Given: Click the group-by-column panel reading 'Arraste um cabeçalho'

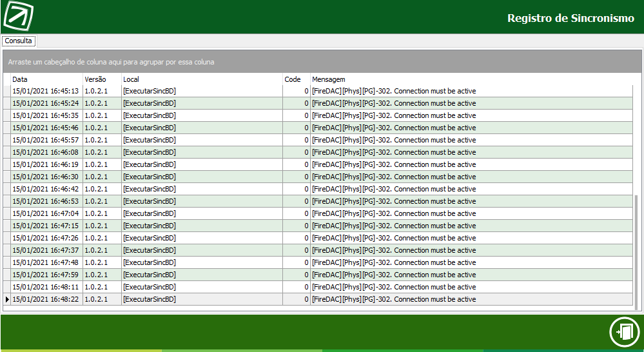Looking at the screenshot, I should 322,62.
